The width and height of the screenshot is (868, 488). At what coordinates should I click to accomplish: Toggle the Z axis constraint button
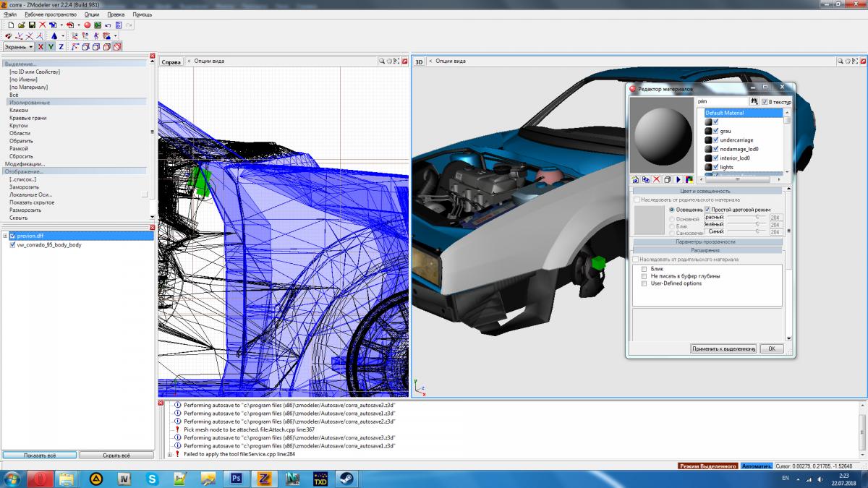click(61, 46)
